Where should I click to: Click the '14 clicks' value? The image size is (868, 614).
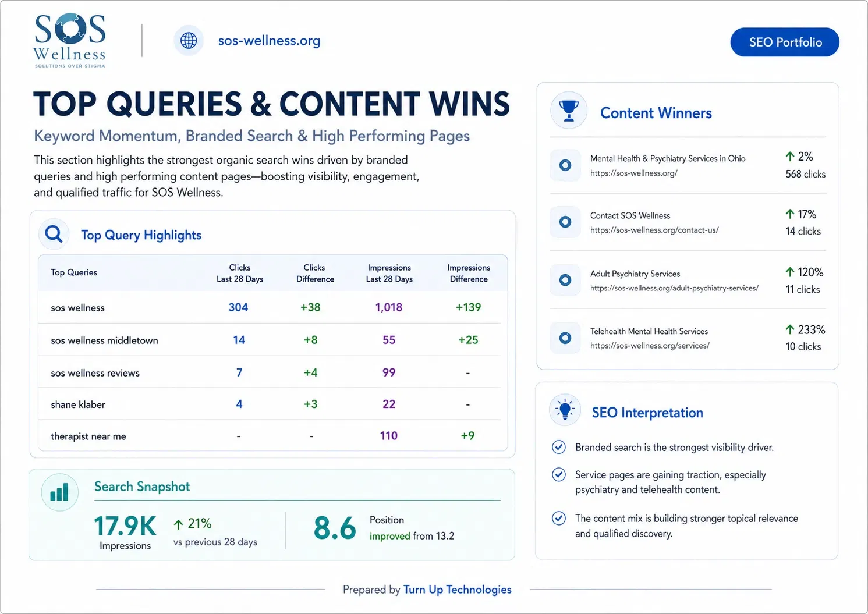(803, 232)
